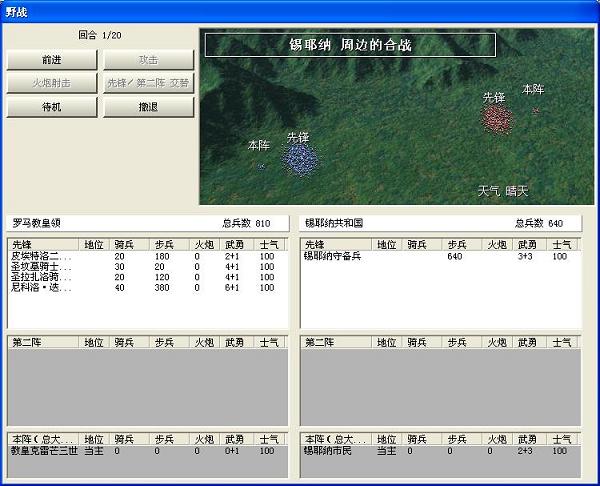This screenshot has height=486, width=600.
Task: Click the 总兵数 640 total
Action: tap(539, 223)
